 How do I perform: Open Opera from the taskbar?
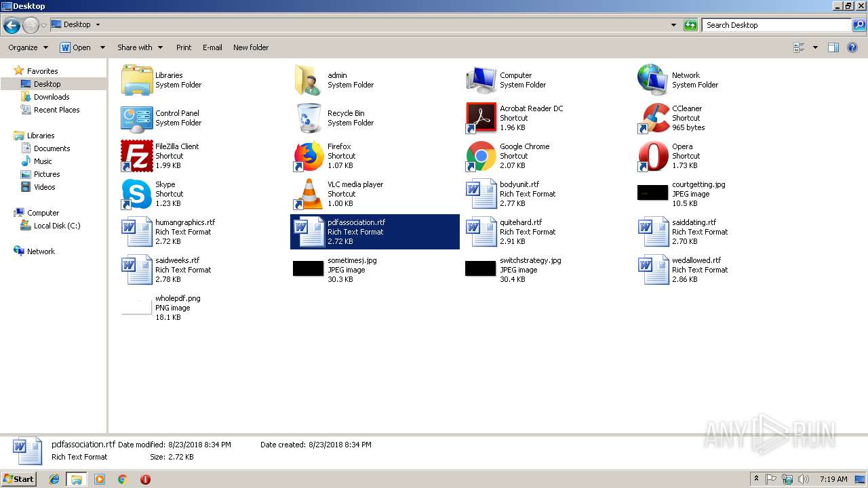click(x=145, y=479)
